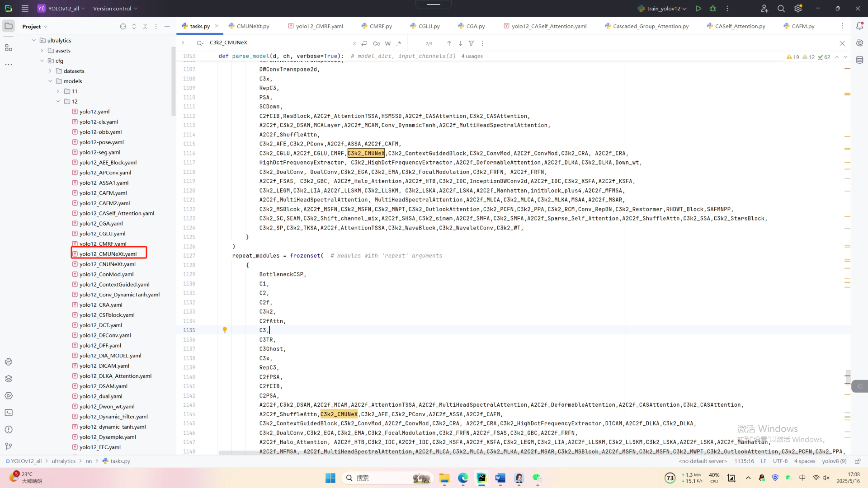Image resolution: width=868 pixels, height=488 pixels.
Task: Open the Problems tool window
Action: click(x=9, y=429)
